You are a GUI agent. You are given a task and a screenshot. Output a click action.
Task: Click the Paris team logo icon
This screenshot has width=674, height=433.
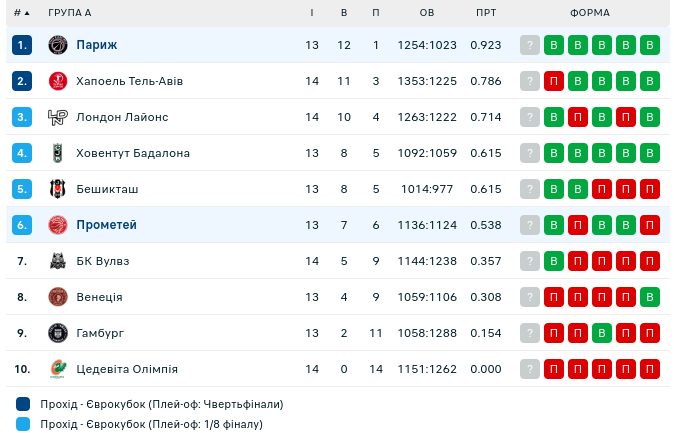[x=57, y=45]
